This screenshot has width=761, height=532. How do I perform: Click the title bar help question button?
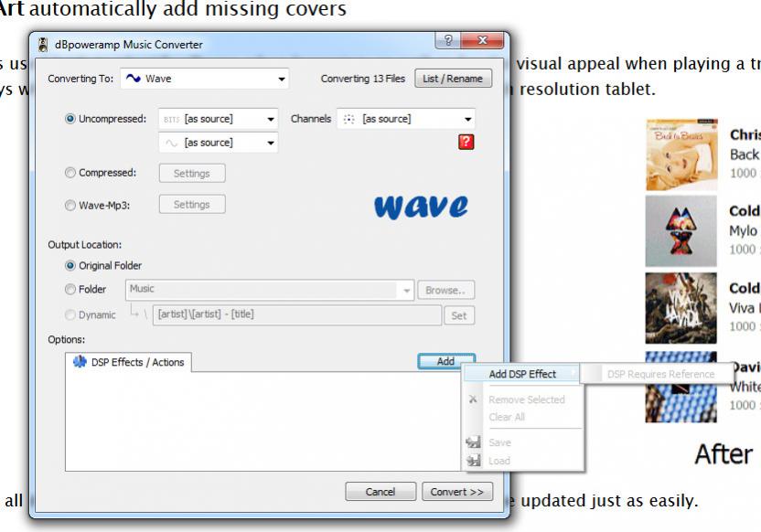coord(447,40)
